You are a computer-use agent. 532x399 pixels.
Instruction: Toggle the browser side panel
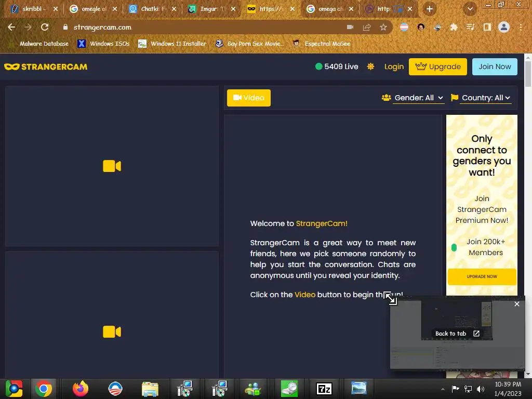(x=487, y=27)
